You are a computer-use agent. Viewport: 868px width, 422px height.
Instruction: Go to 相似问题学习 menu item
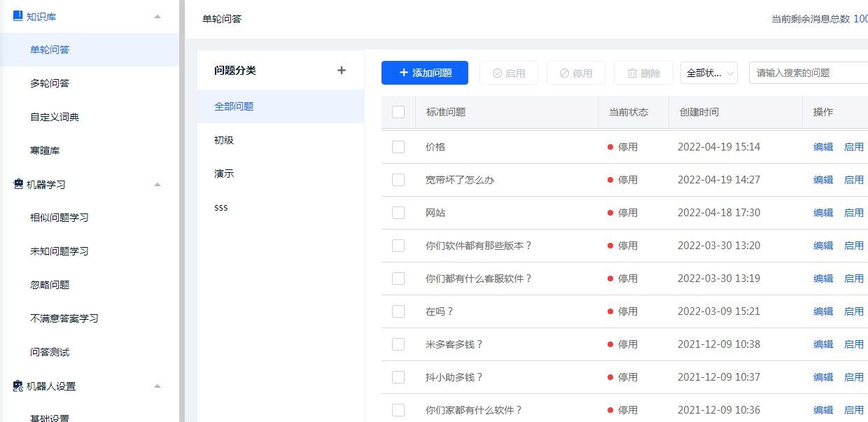point(59,218)
